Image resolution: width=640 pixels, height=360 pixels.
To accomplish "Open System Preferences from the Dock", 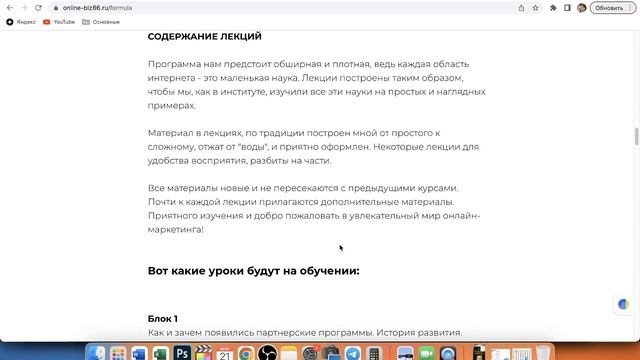I will pyautogui.click(x=310, y=353).
